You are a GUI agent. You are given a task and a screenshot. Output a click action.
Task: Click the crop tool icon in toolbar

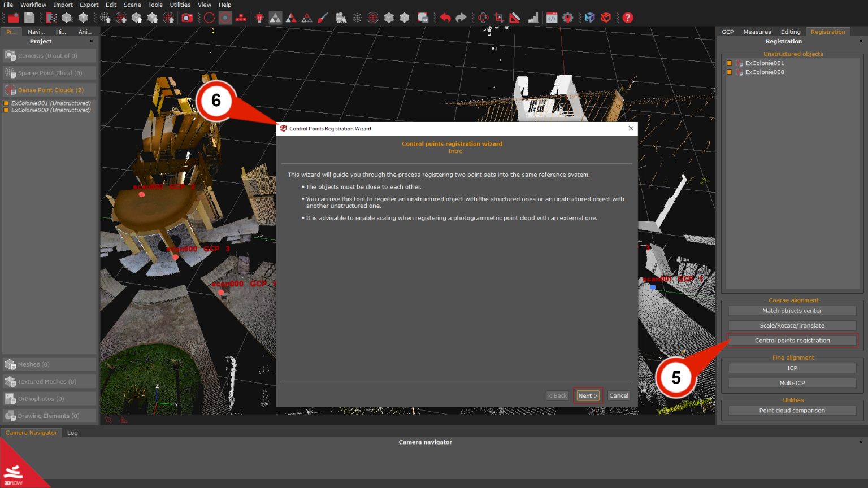[499, 18]
